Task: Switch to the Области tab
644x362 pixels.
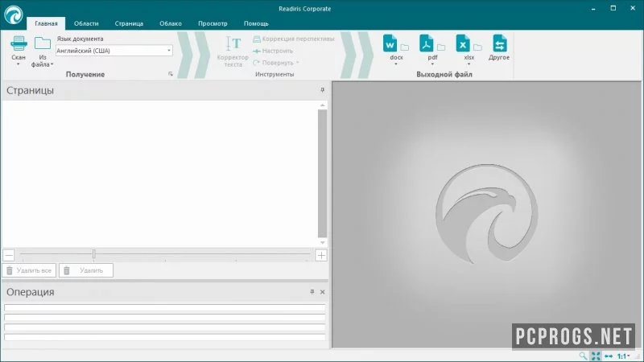Action: pos(86,23)
